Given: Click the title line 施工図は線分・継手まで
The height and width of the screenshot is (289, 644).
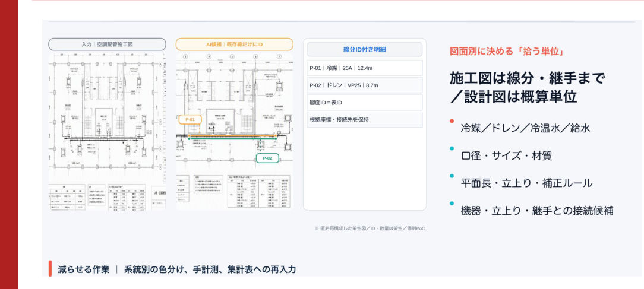Looking at the screenshot, I should point(528,78).
